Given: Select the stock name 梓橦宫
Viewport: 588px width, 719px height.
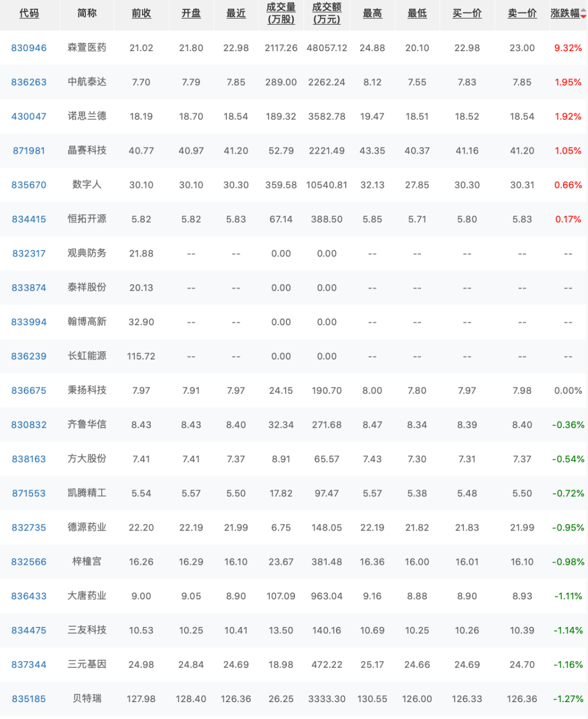Looking at the screenshot, I should [x=87, y=562].
